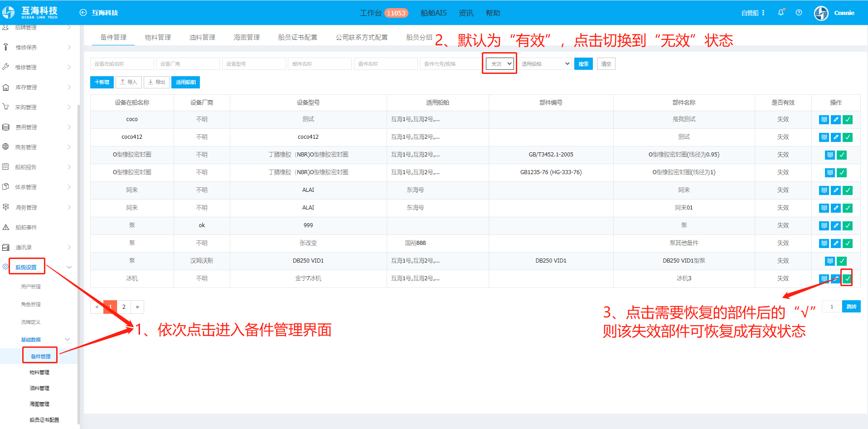Screen dimensions: 868x429
Task: Expand 商务管理 sidebar menu chevron
Action: click(69, 147)
